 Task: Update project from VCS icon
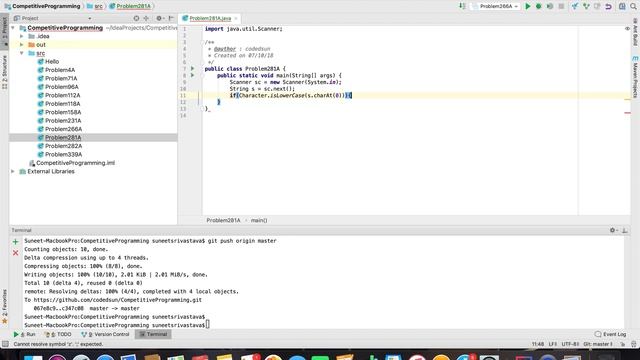[575, 6]
